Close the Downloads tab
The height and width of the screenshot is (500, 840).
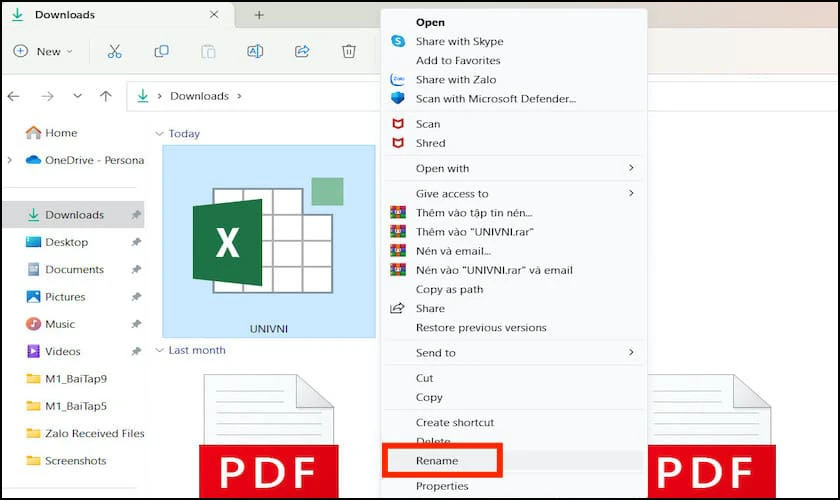click(x=214, y=15)
